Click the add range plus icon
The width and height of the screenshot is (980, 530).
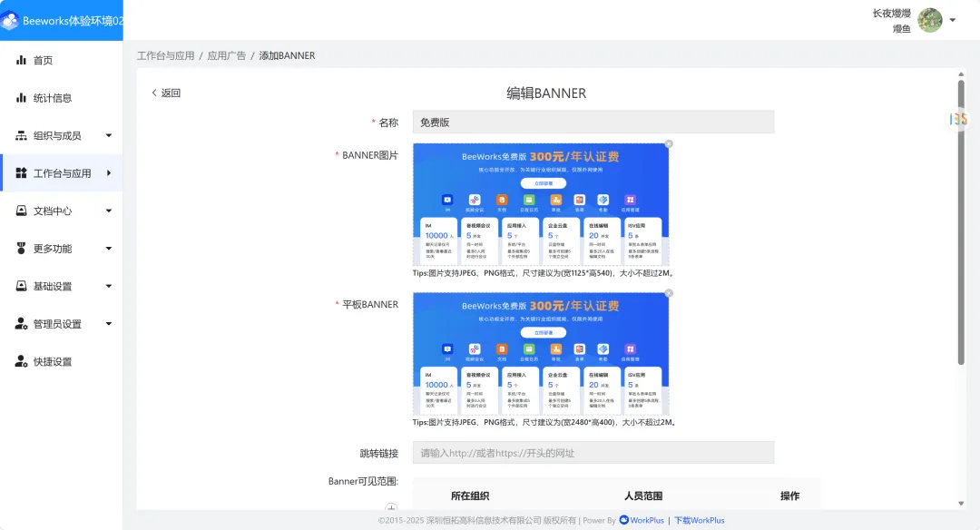[391, 507]
